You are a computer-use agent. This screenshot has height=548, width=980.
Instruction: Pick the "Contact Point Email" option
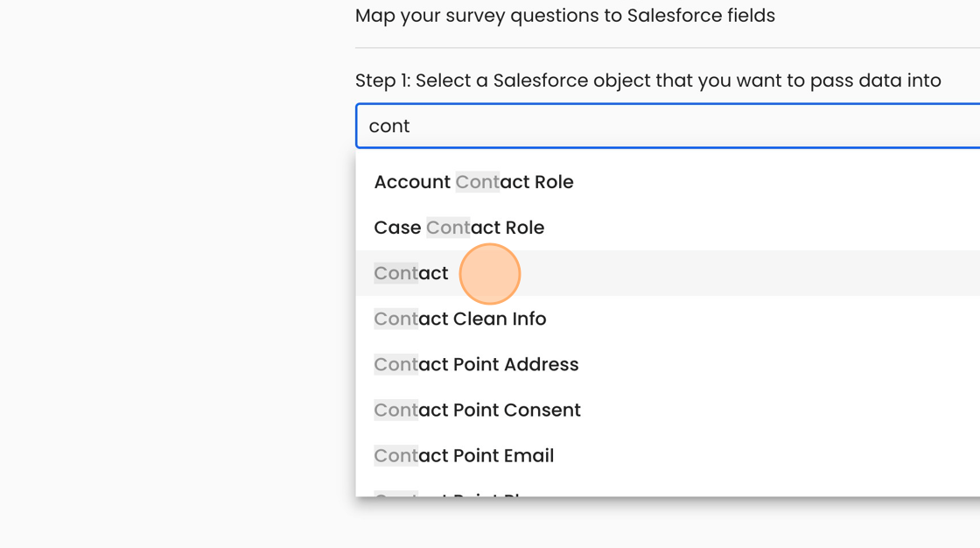coord(464,455)
